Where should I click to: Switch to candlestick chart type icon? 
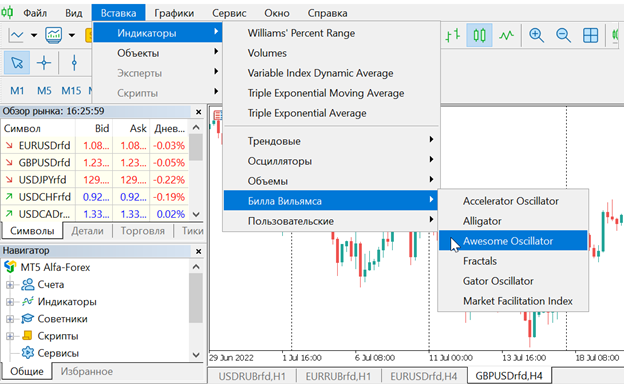tap(479, 35)
